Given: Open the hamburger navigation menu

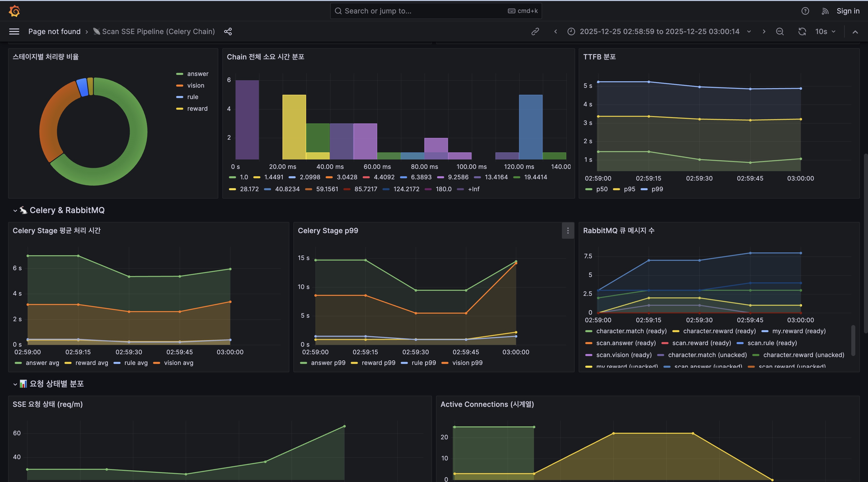Looking at the screenshot, I should click(x=14, y=32).
